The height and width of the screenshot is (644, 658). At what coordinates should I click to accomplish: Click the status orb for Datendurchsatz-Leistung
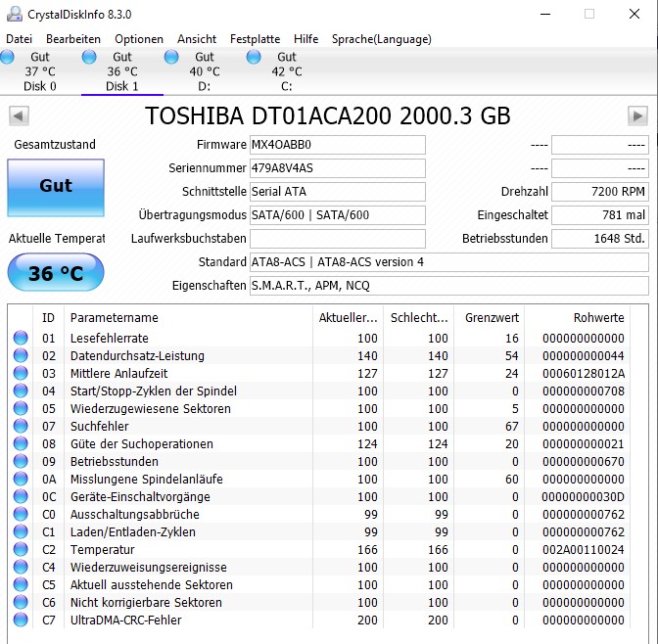[21, 355]
